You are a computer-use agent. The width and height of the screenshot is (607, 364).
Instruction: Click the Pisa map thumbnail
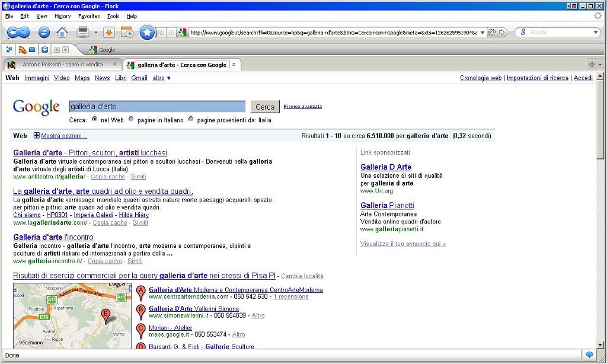[x=72, y=316]
